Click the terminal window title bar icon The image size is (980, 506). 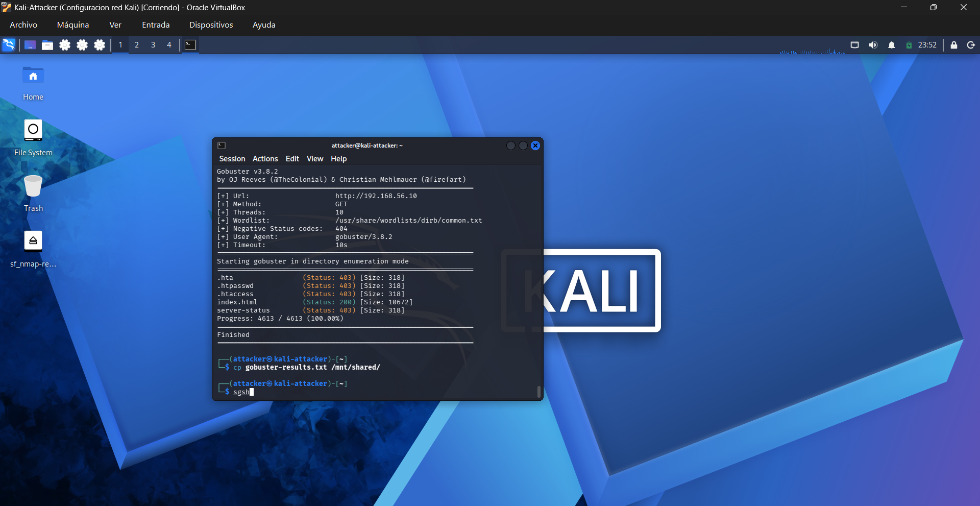222,146
